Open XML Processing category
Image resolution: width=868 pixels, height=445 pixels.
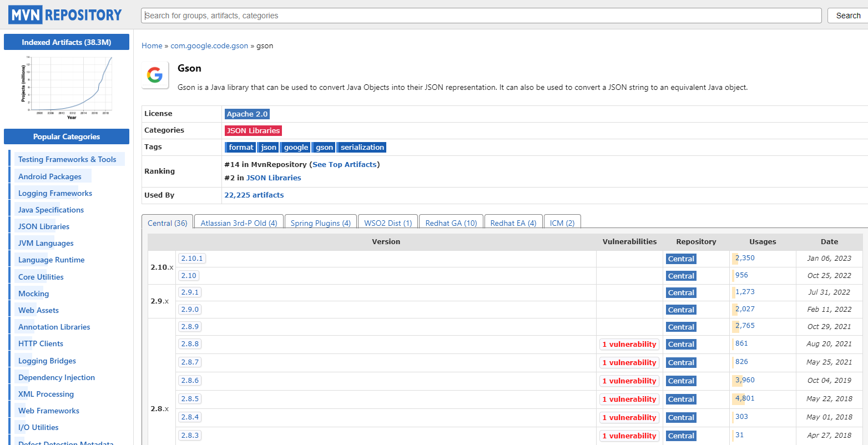[x=46, y=394]
